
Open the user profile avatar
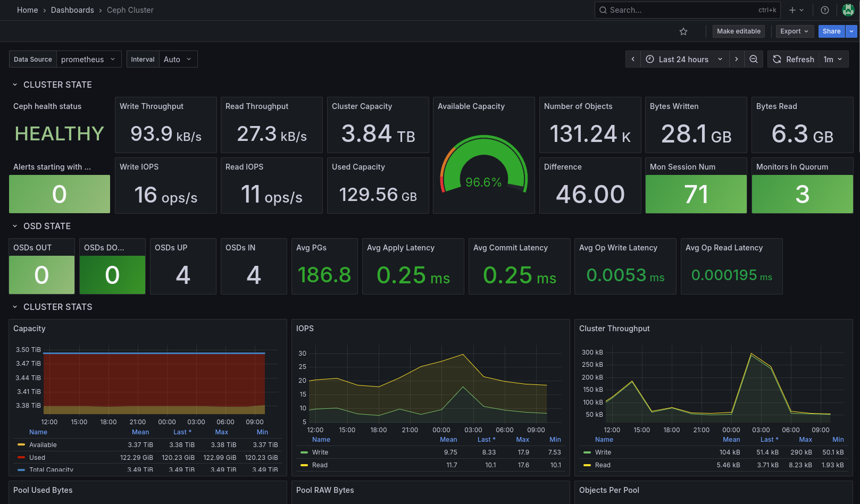(x=848, y=10)
